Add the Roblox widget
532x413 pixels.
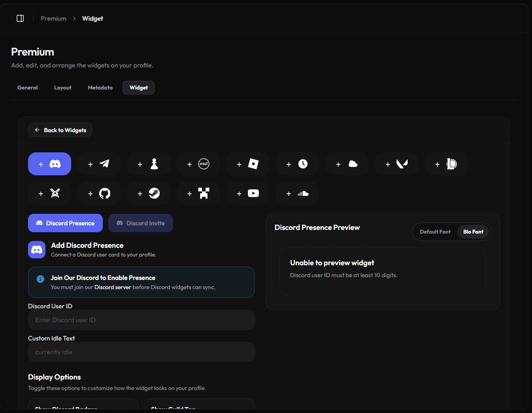pos(248,164)
